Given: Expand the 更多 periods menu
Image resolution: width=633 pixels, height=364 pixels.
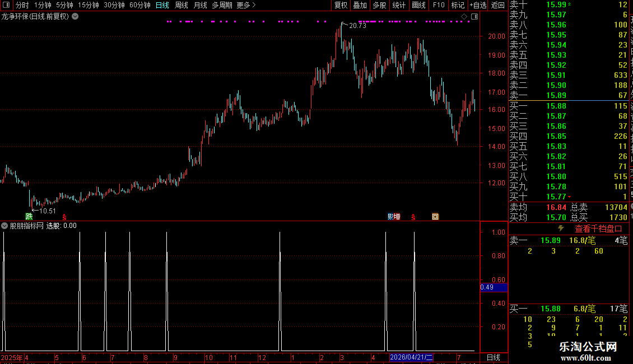Looking at the screenshot, I should click(x=246, y=5).
